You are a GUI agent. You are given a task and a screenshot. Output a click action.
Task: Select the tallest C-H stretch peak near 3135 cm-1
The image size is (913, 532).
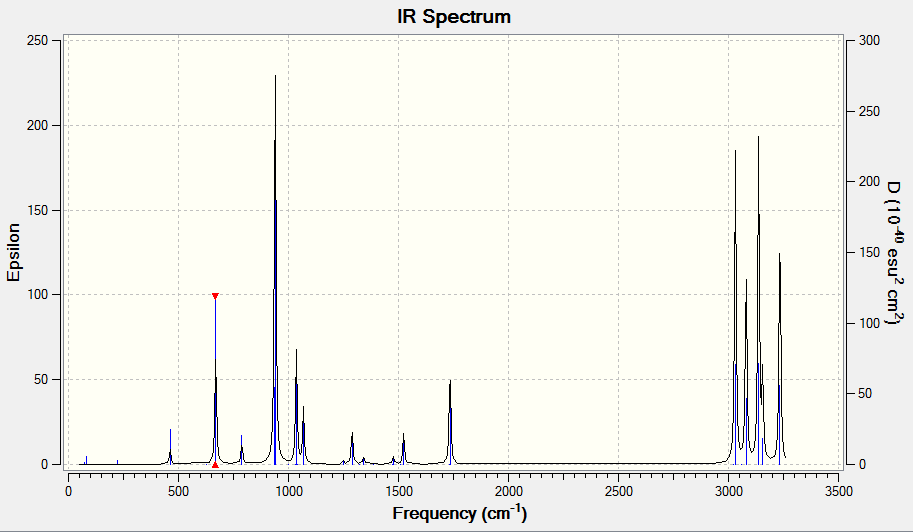(x=758, y=300)
